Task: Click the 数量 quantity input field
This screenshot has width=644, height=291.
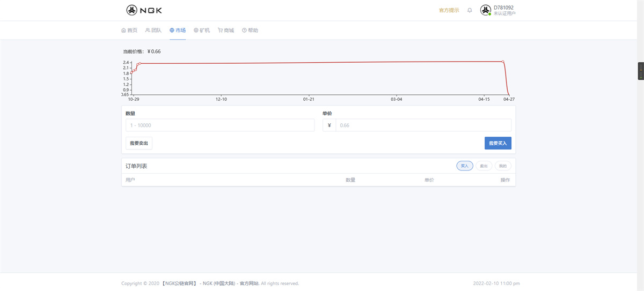Action: pyautogui.click(x=220, y=125)
